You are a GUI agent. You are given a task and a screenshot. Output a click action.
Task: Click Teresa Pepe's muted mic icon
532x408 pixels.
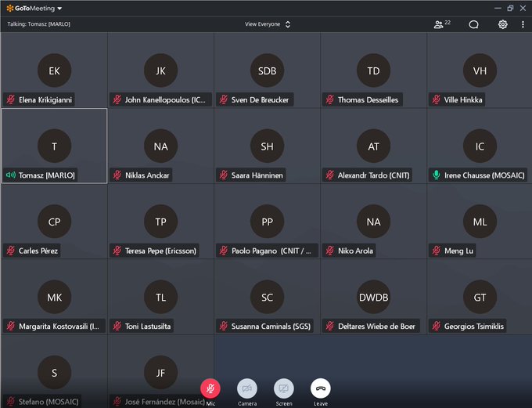point(117,251)
